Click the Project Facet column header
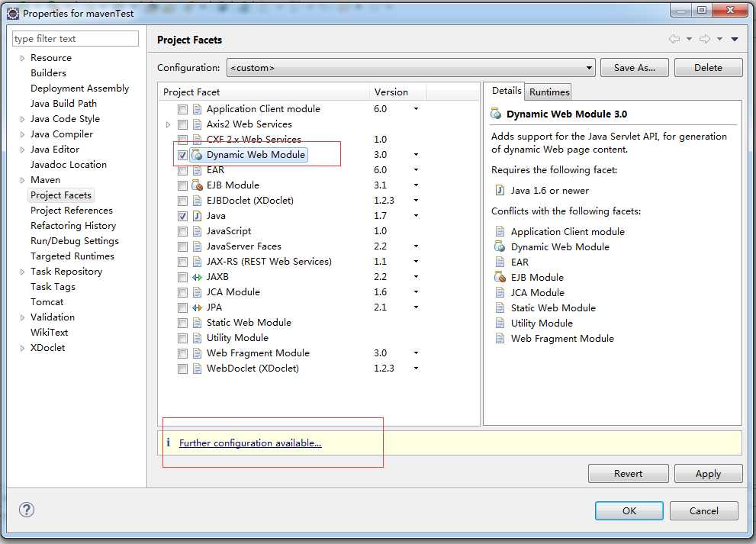Image resolution: width=756 pixels, height=544 pixels. 263,92
